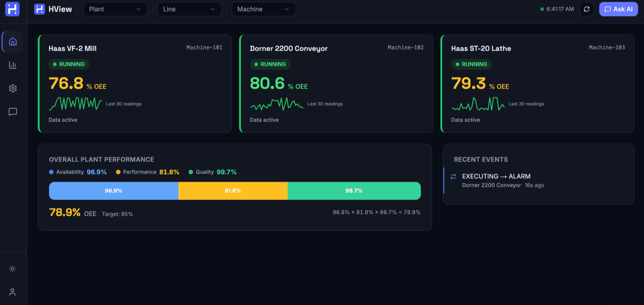Click the OVERALL PLANT PERFORMANCE heading
This screenshot has width=644, height=305.
(x=101, y=160)
